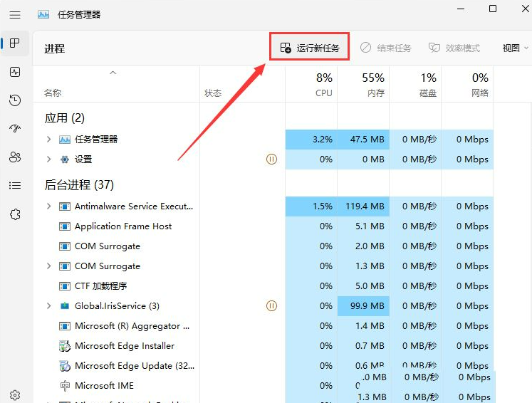The image size is (532, 403).
Task: Expand the 任务管理器 app row
Action: pyautogui.click(x=49, y=139)
